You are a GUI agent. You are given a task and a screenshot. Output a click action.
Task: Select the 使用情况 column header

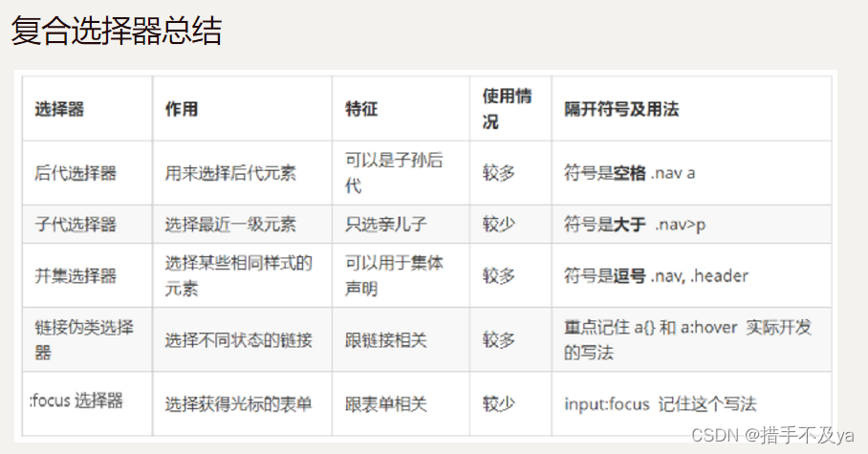(x=510, y=109)
